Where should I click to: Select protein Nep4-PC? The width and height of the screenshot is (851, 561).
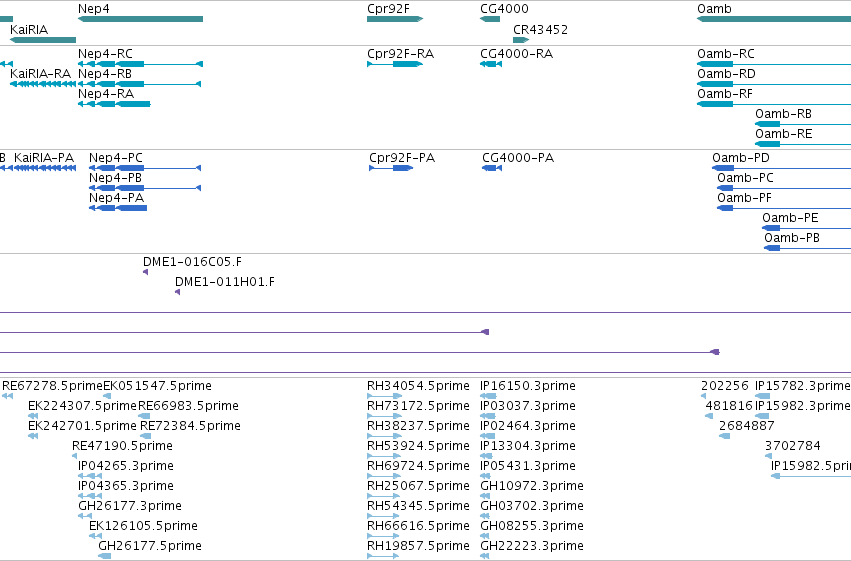pyautogui.click(x=145, y=168)
